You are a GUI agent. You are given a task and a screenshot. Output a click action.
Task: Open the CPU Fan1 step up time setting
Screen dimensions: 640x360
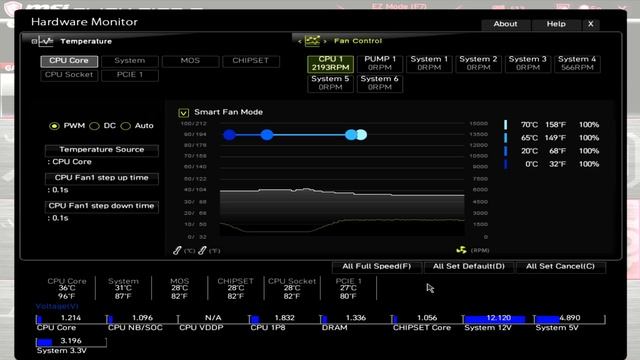coord(102,178)
